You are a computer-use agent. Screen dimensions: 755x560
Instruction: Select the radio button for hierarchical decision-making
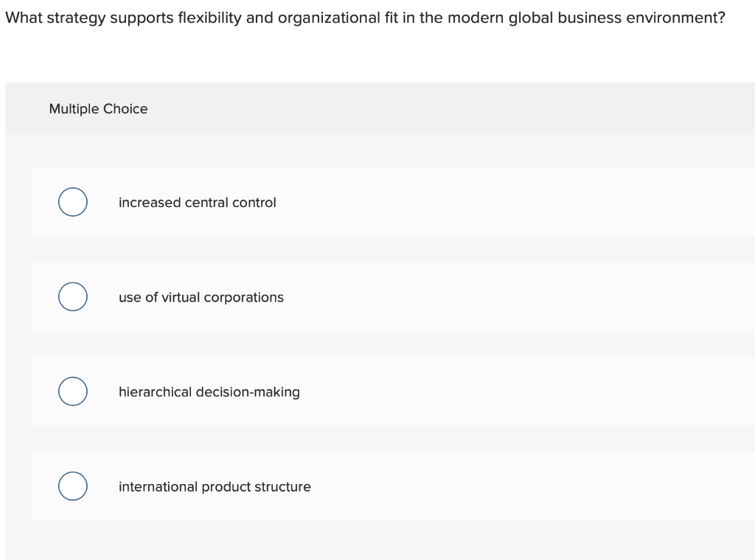point(72,391)
